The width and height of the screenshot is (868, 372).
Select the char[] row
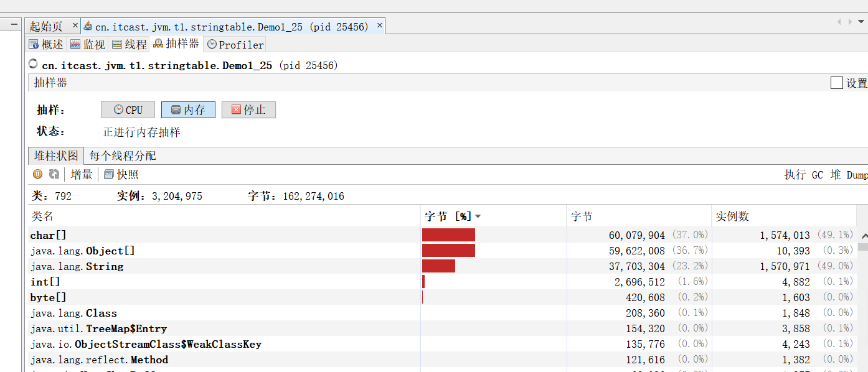coord(442,235)
